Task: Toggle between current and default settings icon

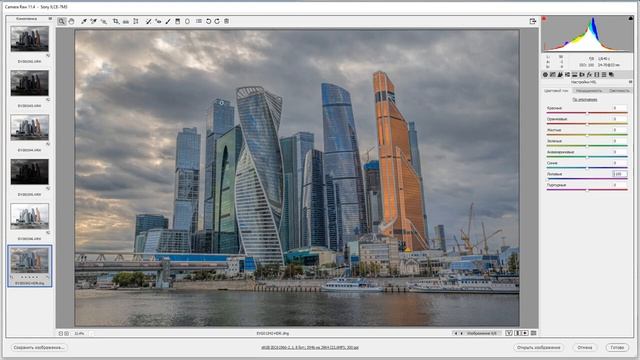Action: (x=533, y=333)
